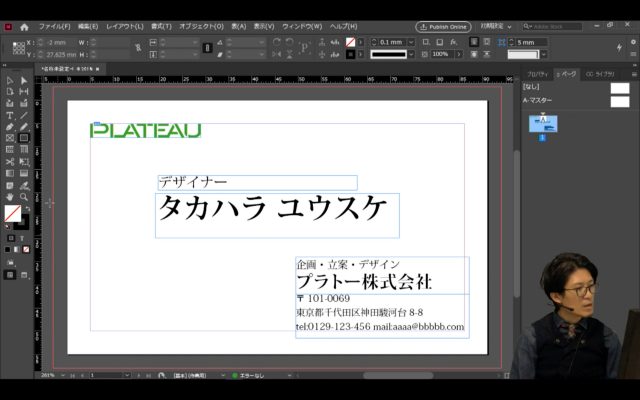Select the Gradient Swatch tool
The width and height of the screenshot is (640, 400).
click(10, 173)
